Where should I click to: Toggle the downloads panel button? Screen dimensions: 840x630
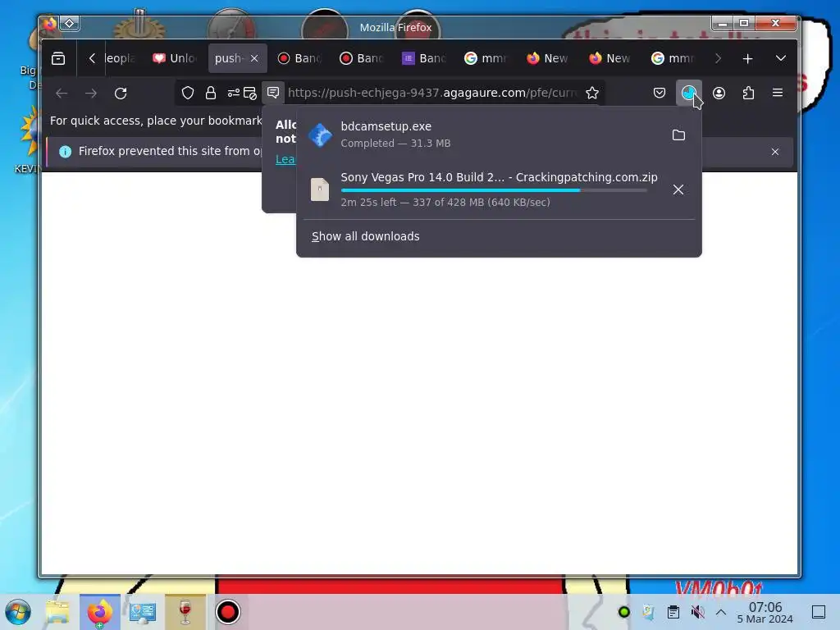[x=689, y=94]
